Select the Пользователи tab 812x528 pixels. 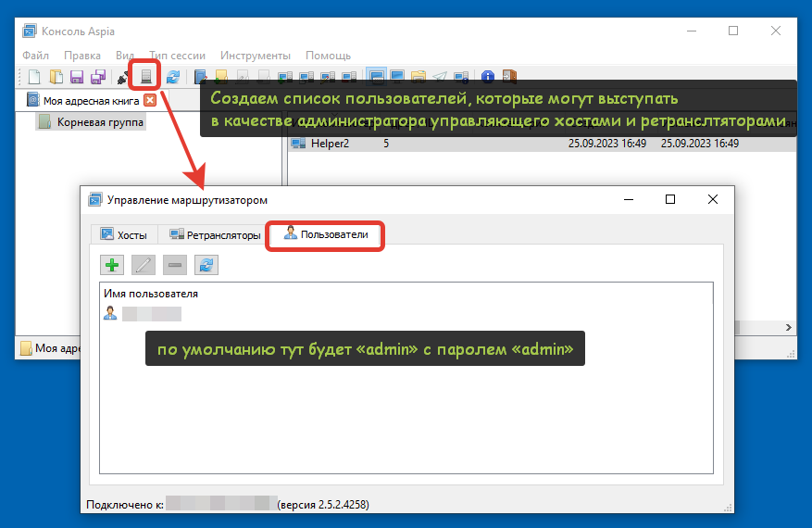[x=326, y=235]
